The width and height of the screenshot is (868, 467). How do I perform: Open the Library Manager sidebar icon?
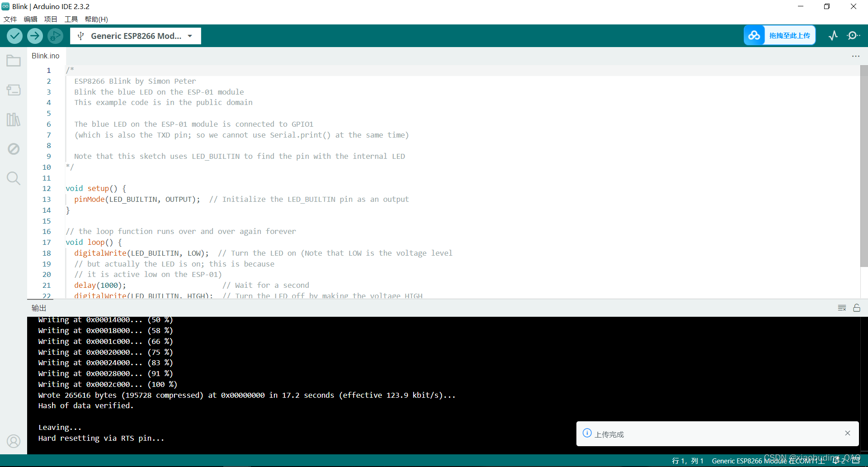pyautogui.click(x=14, y=119)
